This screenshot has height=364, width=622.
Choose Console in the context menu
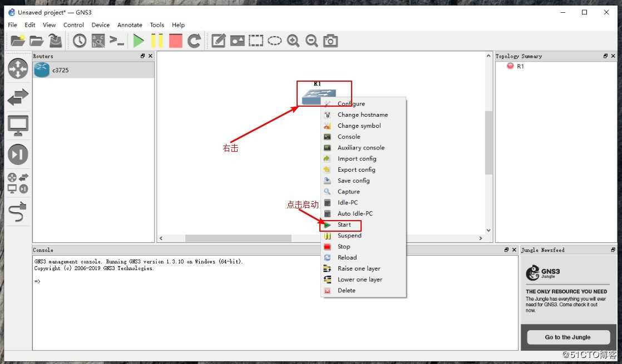pyautogui.click(x=363, y=137)
